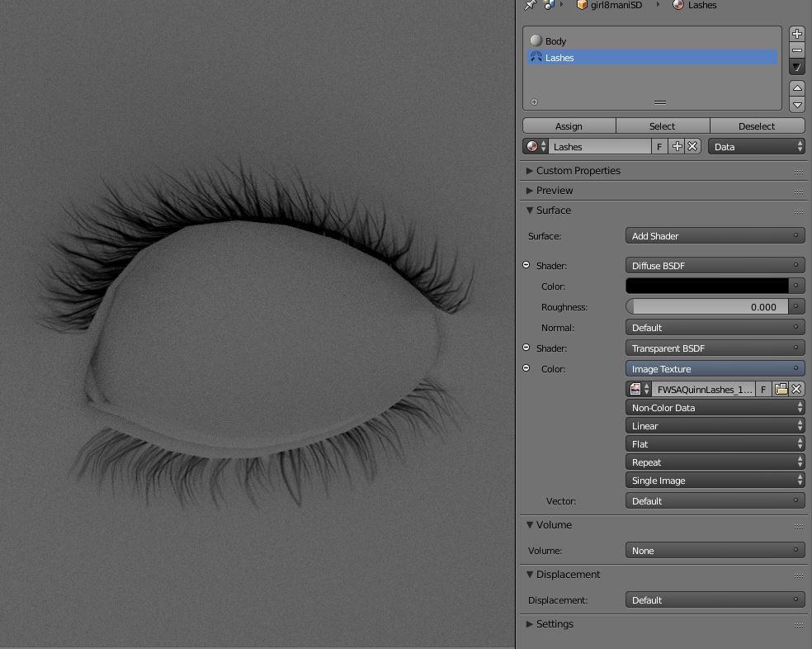Unlink Lashes material with X icon

point(693,147)
